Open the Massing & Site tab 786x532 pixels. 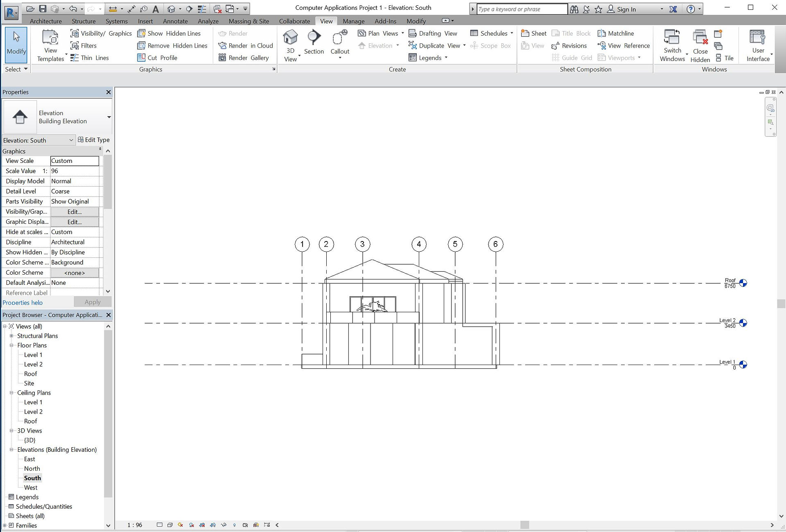pyautogui.click(x=249, y=21)
